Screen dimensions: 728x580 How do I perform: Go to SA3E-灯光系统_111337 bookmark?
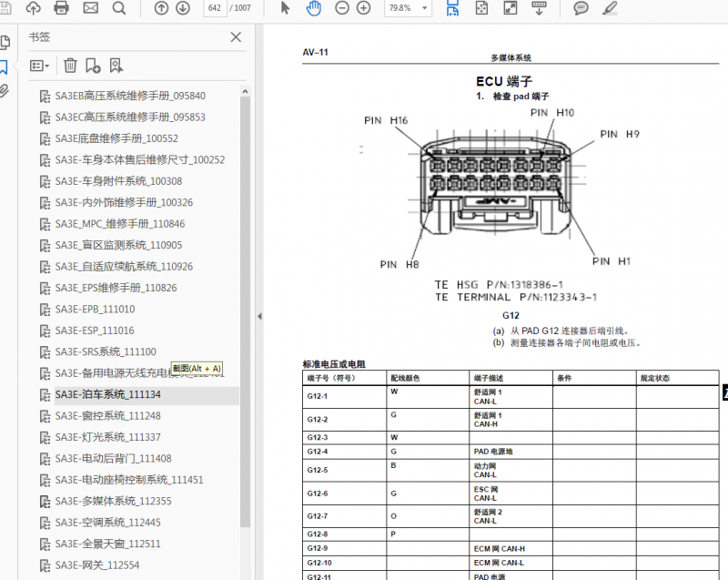107,438
